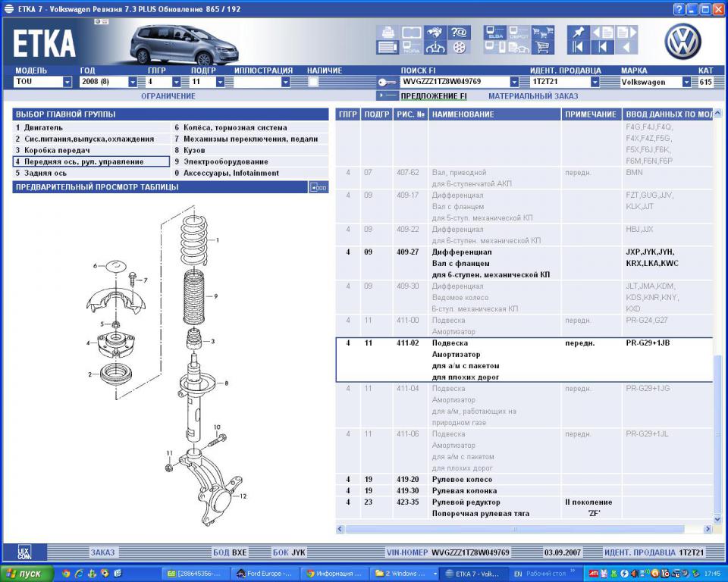Select row 411-02 Подвеска Амортизатор
728x582 pixels.
(x=525, y=360)
